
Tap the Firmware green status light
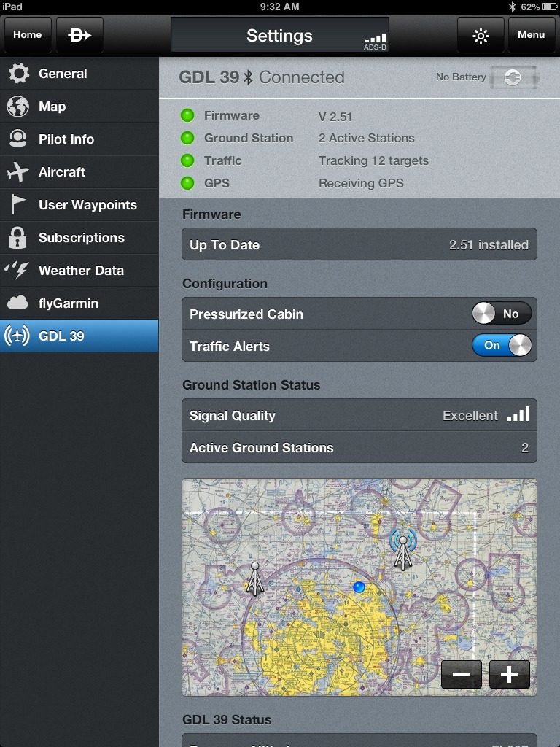tap(187, 115)
